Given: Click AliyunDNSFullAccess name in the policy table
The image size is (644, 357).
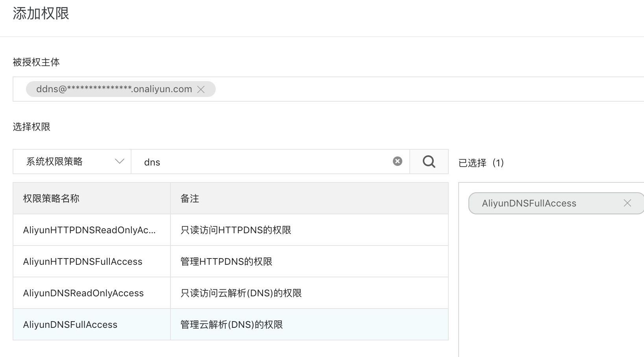Looking at the screenshot, I should 70,325.
